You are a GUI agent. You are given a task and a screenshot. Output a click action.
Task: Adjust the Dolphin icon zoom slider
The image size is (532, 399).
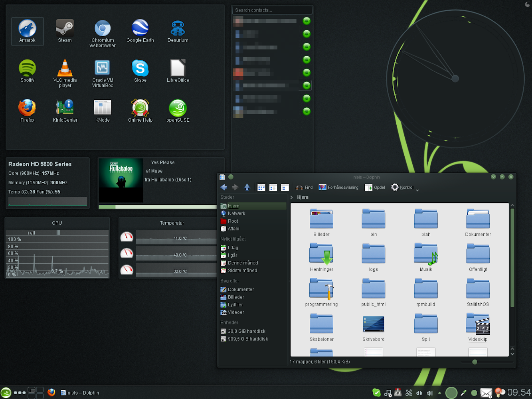(x=475, y=362)
